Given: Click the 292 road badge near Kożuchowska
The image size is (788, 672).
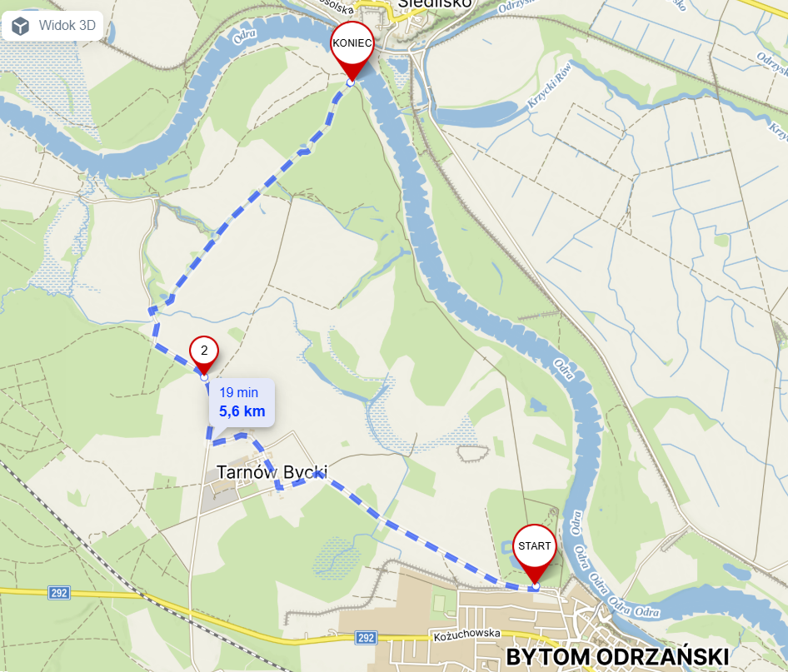Looking at the screenshot, I should pos(366,637).
